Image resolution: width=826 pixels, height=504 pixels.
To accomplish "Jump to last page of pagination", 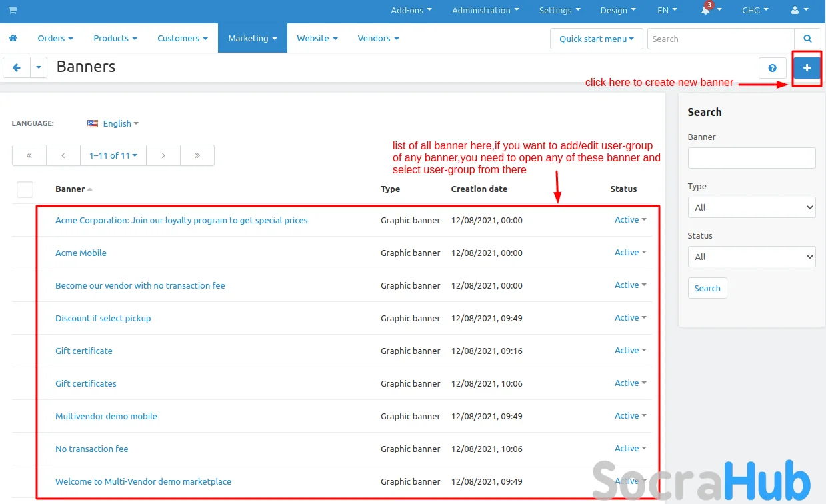I will (197, 155).
